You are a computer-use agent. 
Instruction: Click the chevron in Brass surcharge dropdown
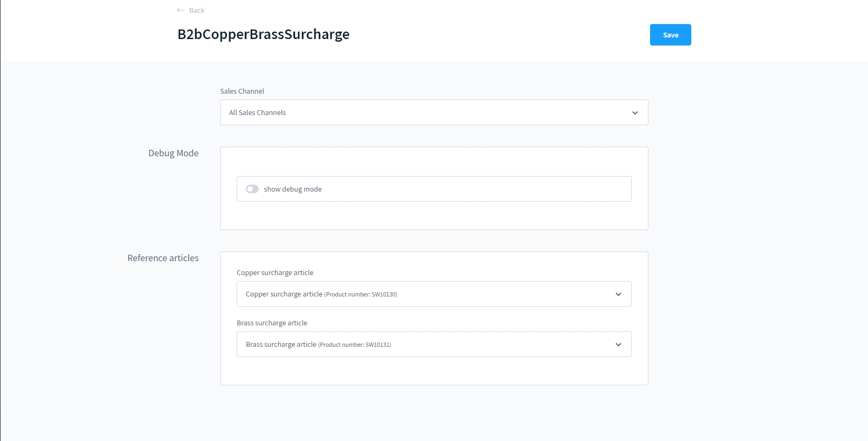point(618,345)
